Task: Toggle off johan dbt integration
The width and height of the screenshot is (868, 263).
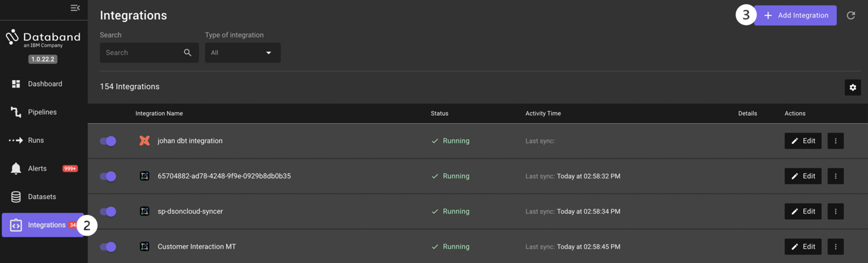Action: coord(108,141)
